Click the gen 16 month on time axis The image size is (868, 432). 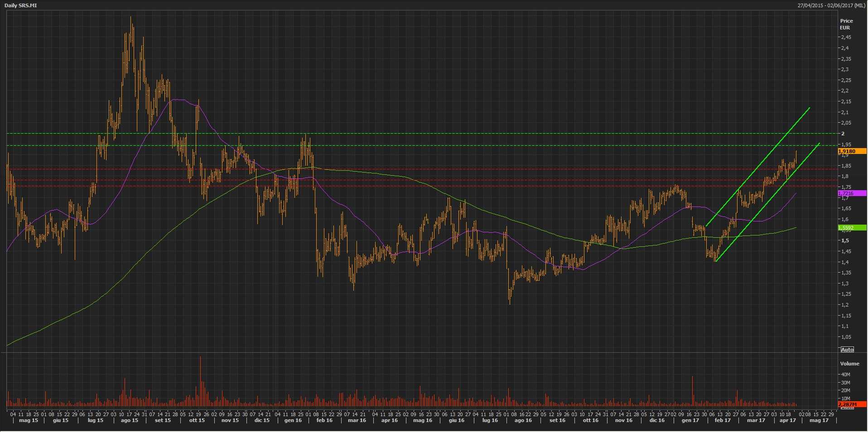pyautogui.click(x=293, y=421)
